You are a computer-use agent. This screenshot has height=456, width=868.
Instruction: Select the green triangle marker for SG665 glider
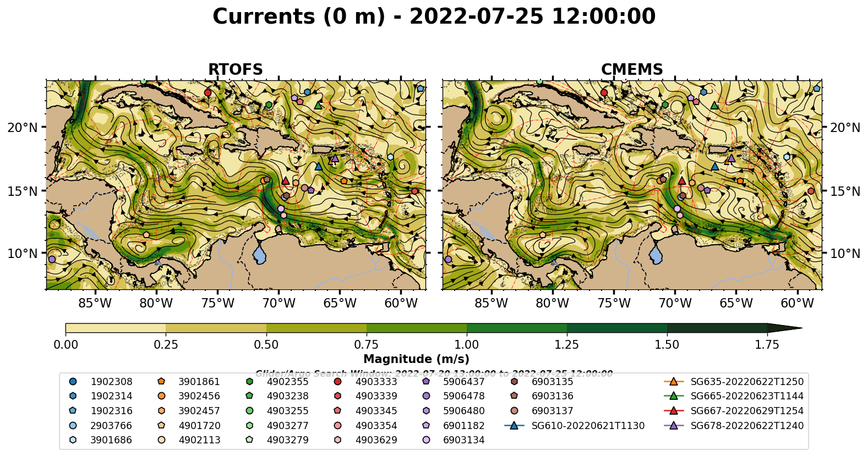point(673,396)
